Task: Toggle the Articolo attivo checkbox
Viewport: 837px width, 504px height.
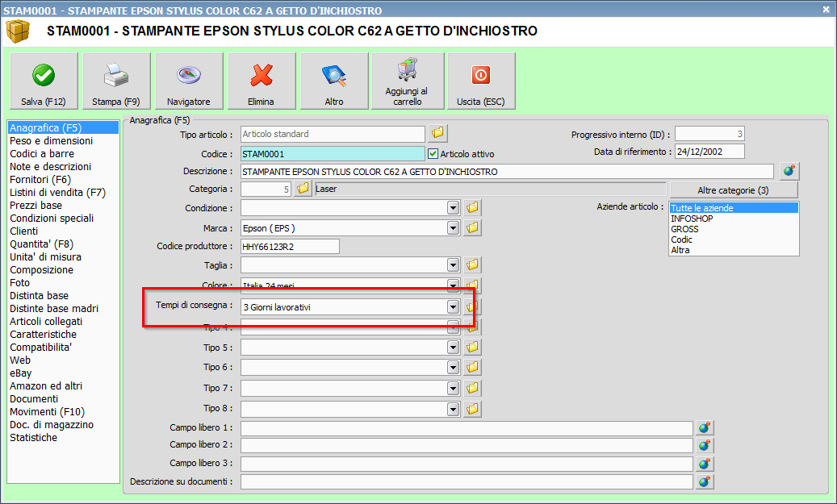Action: click(x=433, y=153)
